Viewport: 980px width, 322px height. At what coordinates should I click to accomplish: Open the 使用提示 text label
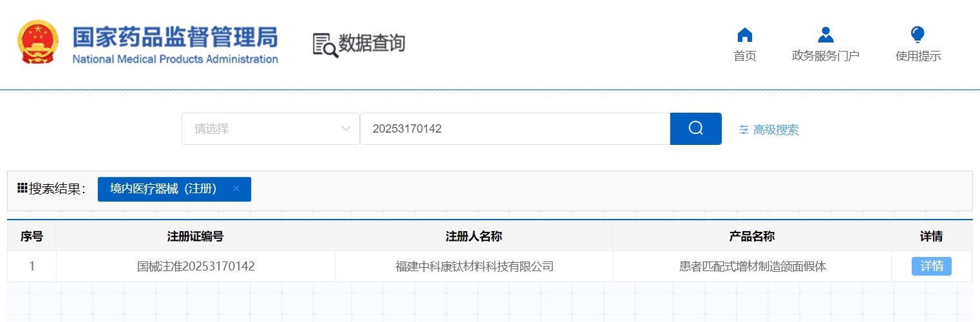pyautogui.click(x=918, y=56)
